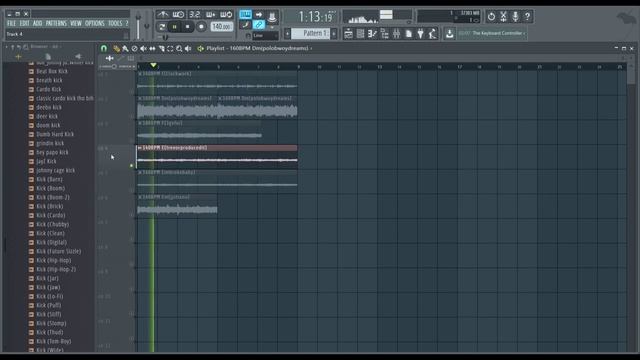Viewport: 640px width, 360px height.
Task: Open the FILE menu
Action: click(11, 23)
